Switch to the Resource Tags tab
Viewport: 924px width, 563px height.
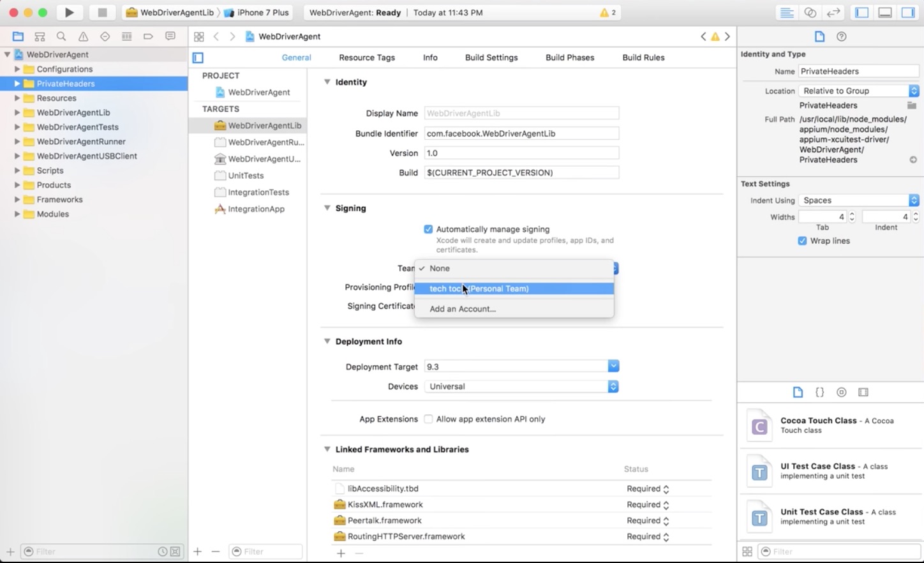tap(367, 57)
